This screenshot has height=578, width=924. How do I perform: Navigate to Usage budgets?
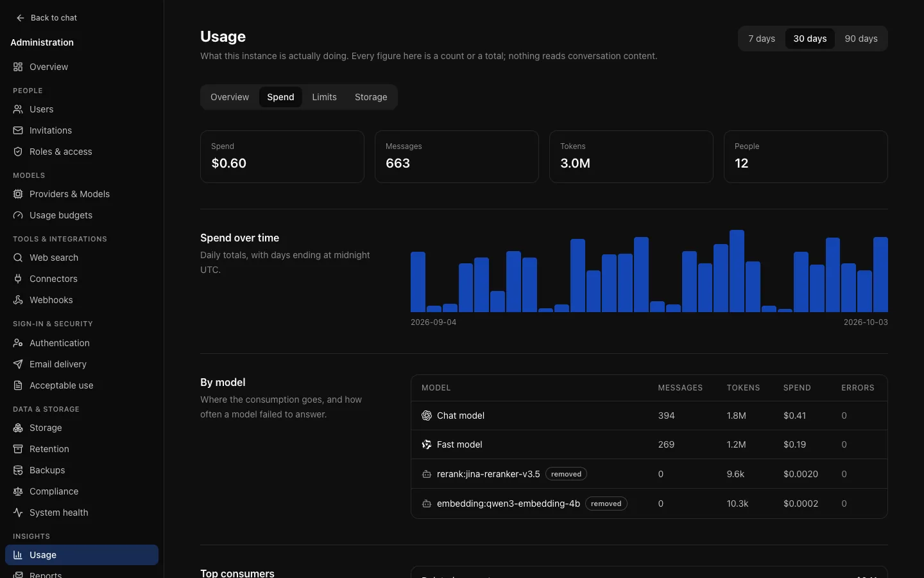(x=81, y=215)
